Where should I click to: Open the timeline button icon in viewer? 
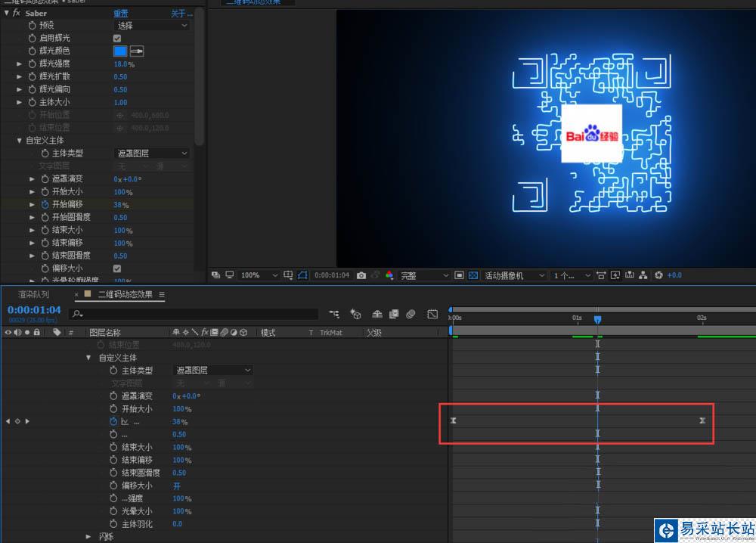(x=630, y=275)
